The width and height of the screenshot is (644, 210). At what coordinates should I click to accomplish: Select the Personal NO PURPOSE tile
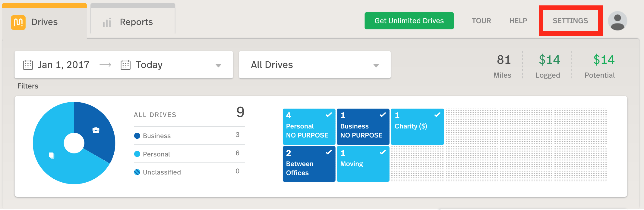(309, 127)
